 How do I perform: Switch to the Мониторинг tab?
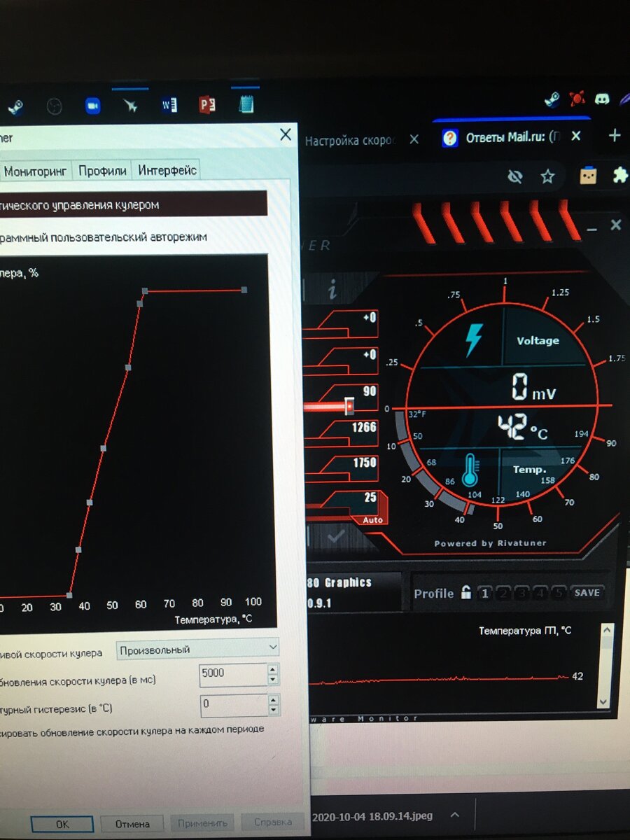[35, 170]
